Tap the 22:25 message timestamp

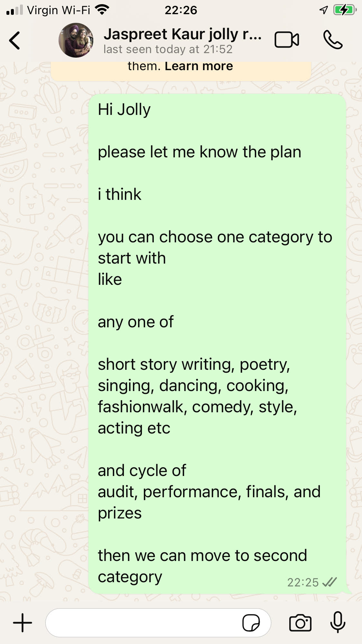click(x=302, y=582)
